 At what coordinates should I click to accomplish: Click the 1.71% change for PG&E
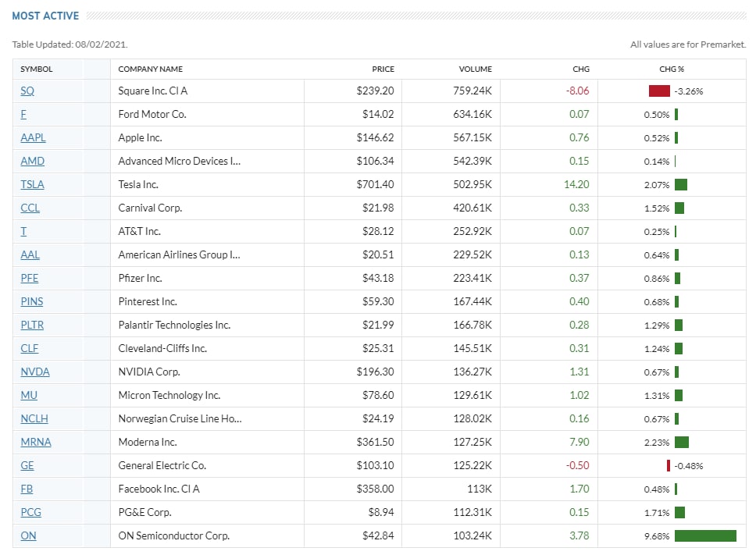click(x=657, y=513)
